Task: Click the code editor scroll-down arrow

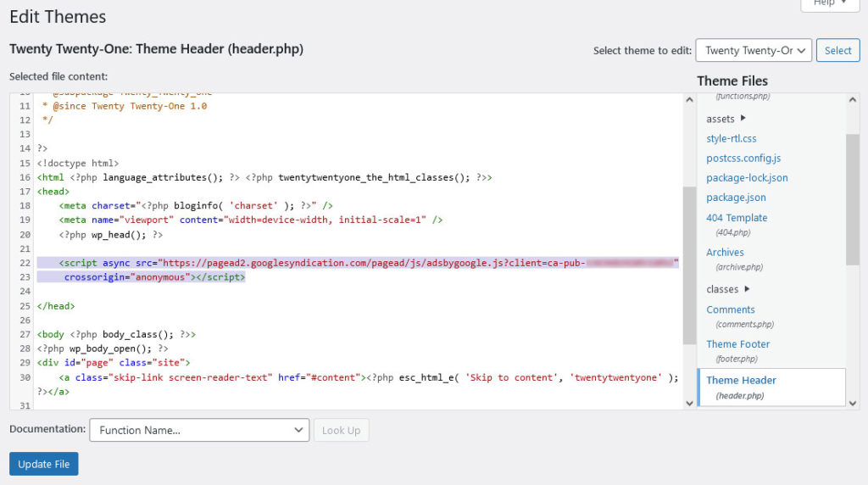Action: (689, 403)
